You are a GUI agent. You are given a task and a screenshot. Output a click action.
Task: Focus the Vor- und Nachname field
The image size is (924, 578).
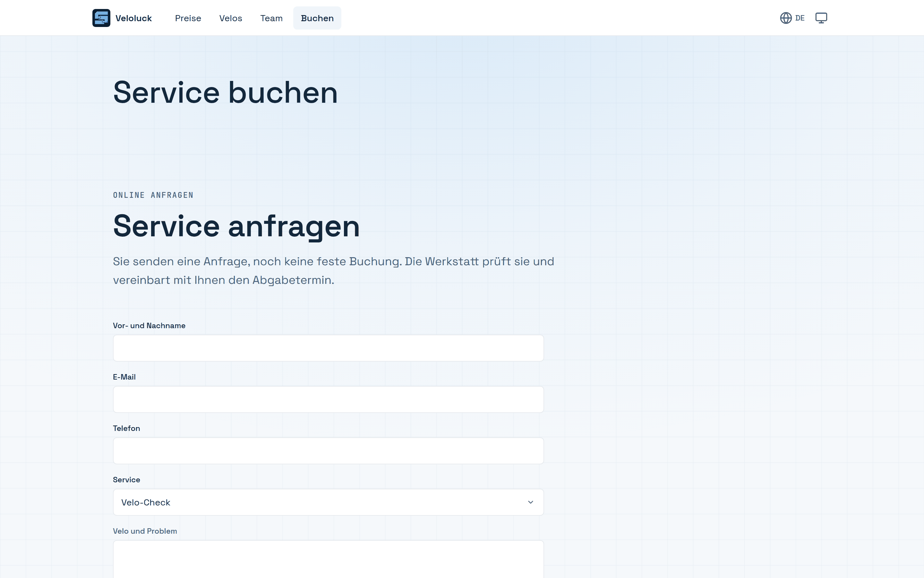coord(328,348)
